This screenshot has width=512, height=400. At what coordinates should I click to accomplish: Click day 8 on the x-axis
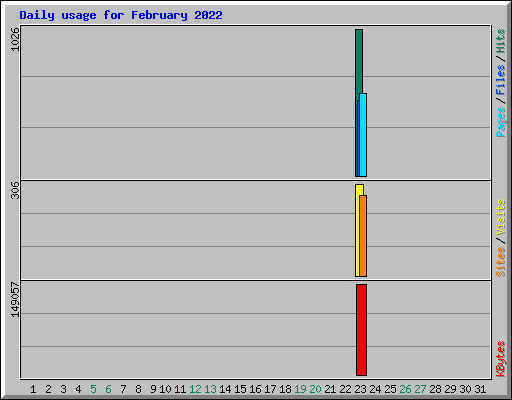[138, 389]
